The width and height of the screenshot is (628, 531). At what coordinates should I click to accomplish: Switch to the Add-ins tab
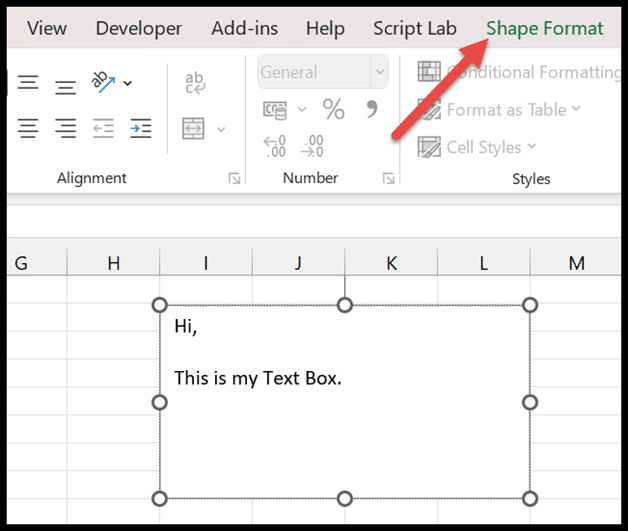244,28
